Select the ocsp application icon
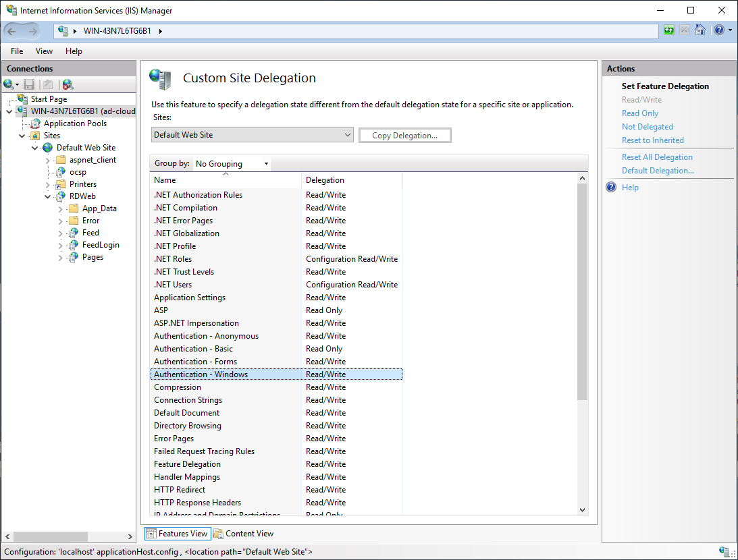 pos(61,172)
